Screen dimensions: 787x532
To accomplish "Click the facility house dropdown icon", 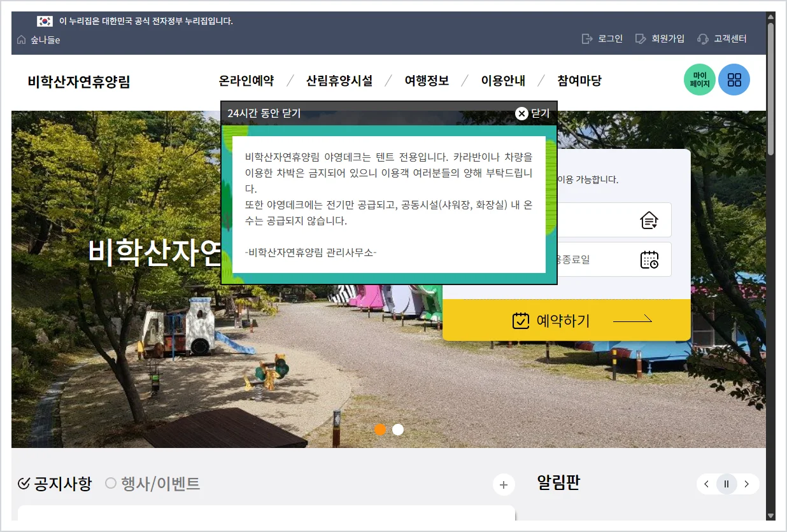I will point(649,220).
